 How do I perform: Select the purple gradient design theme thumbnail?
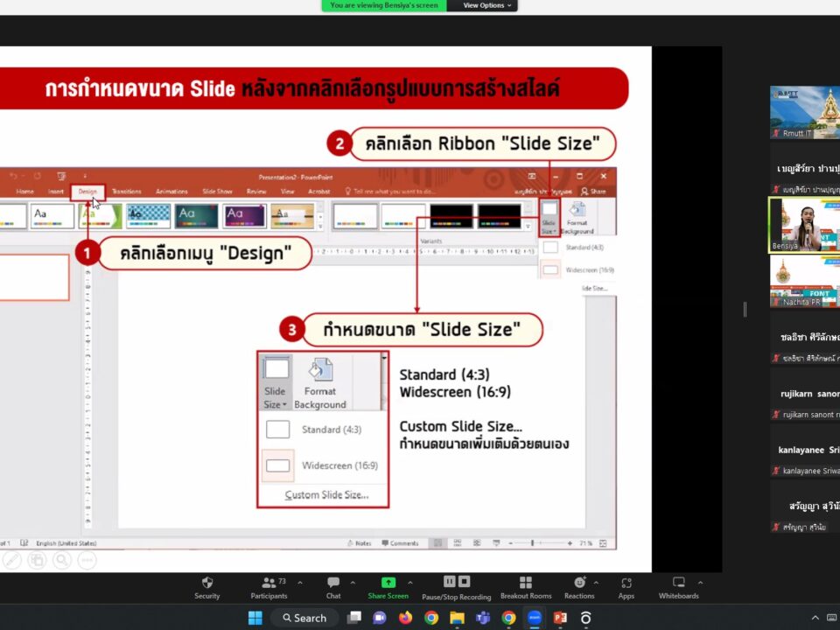[x=244, y=216]
